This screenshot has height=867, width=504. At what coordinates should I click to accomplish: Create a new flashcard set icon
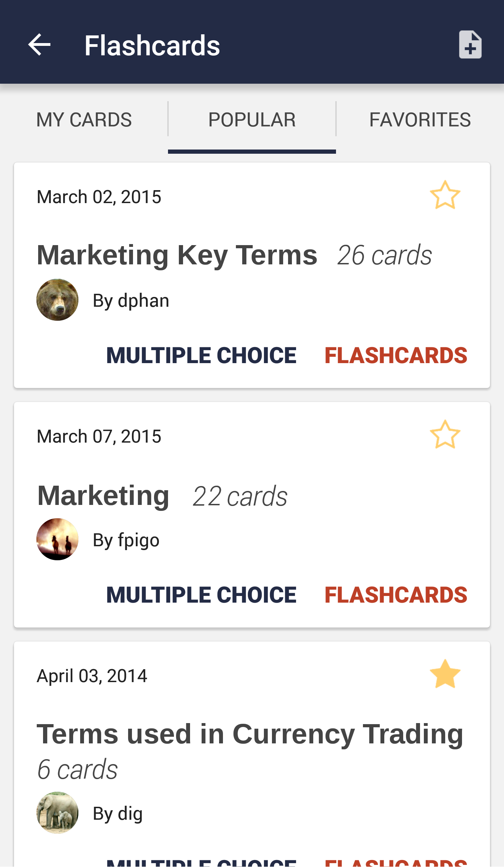(470, 45)
